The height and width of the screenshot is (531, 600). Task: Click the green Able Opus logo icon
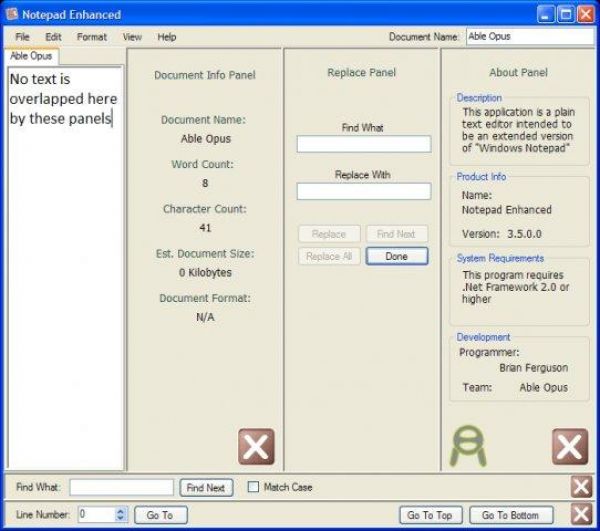pos(468,446)
